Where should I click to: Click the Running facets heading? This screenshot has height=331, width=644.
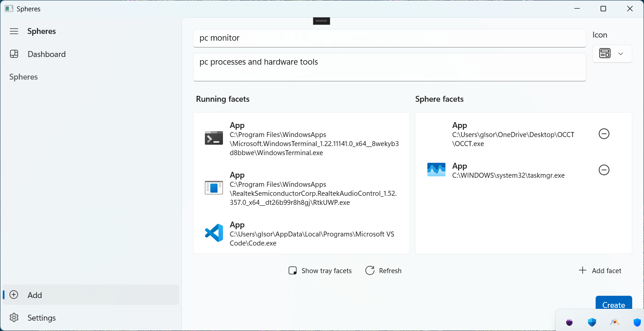(223, 99)
